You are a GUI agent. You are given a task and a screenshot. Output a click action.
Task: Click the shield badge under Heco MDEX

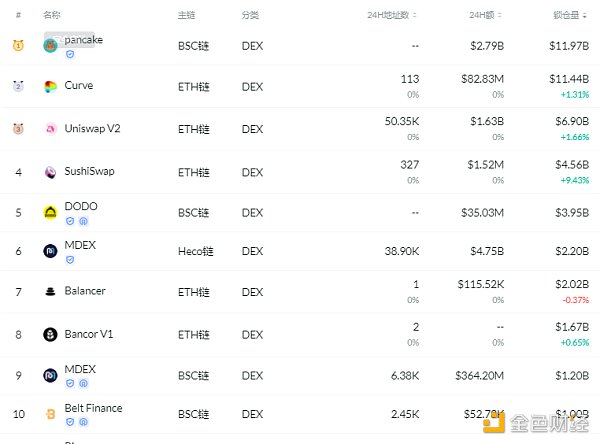coord(70,259)
